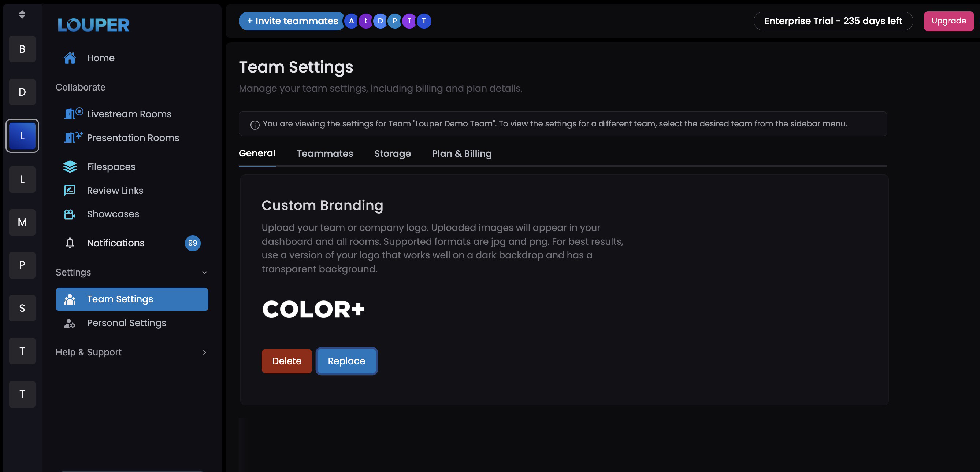
Task: Open Home in the sidebar
Action: pyautogui.click(x=131, y=58)
